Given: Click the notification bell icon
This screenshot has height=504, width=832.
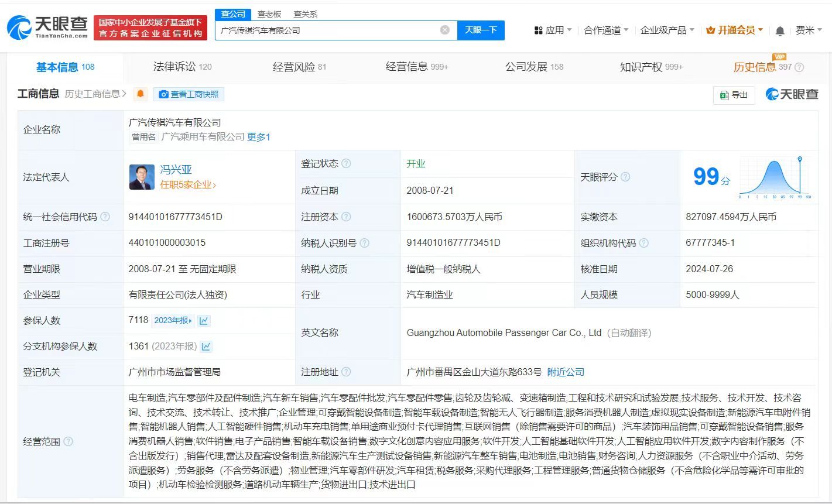Looking at the screenshot, I should 779,30.
